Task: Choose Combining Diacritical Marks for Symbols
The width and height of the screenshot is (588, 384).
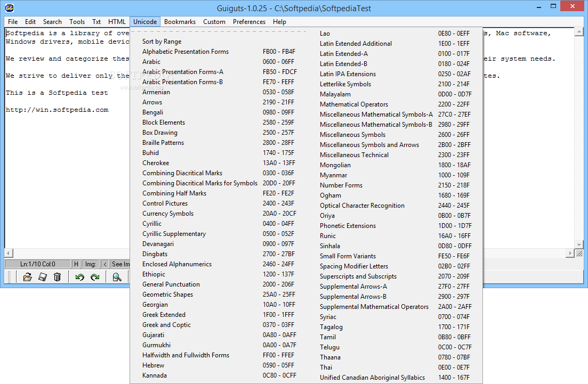Action: 220,183
